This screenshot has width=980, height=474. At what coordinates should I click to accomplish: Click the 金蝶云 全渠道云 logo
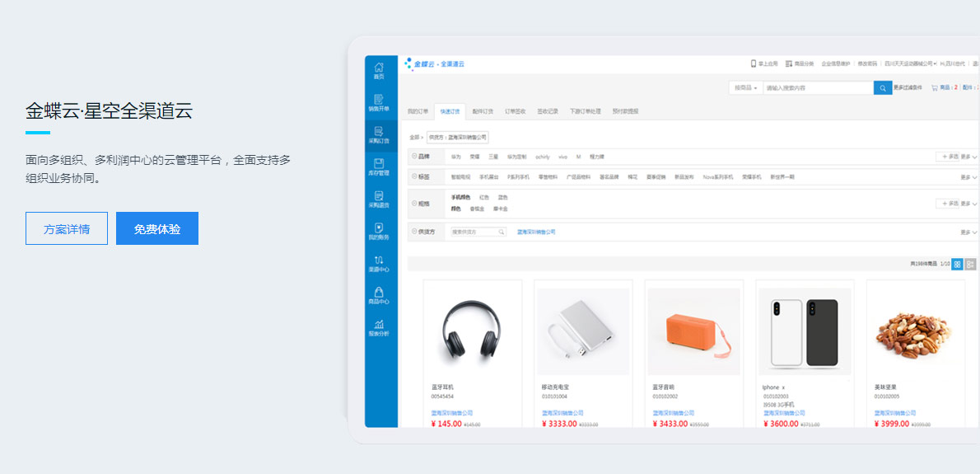[x=435, y=63]
